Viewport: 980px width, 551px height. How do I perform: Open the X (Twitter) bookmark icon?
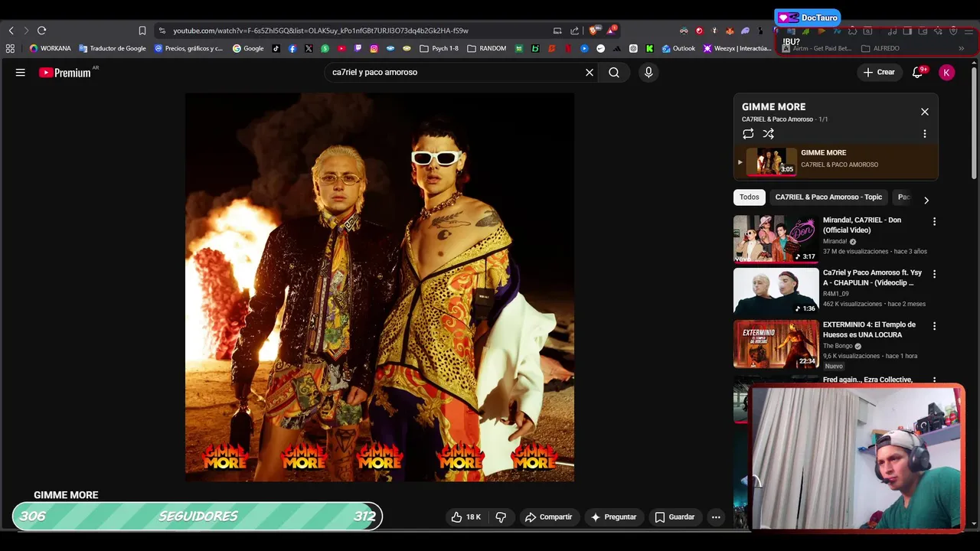[x=309, y=48]
